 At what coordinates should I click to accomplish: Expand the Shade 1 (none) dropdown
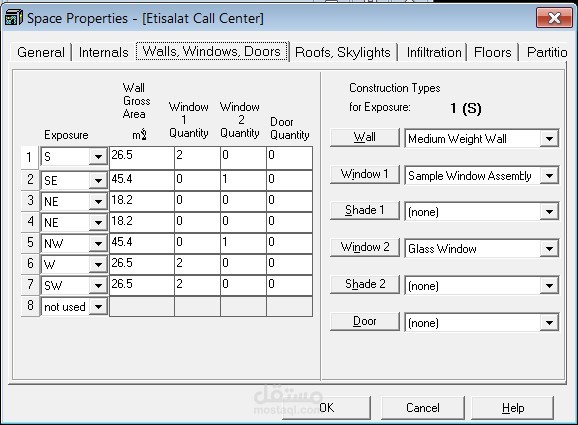(549, 212)
